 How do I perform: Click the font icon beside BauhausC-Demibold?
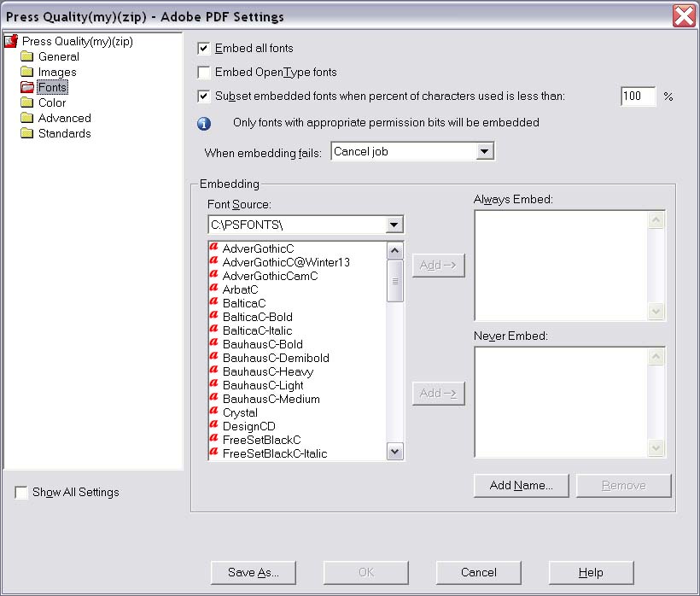(213, 356)
